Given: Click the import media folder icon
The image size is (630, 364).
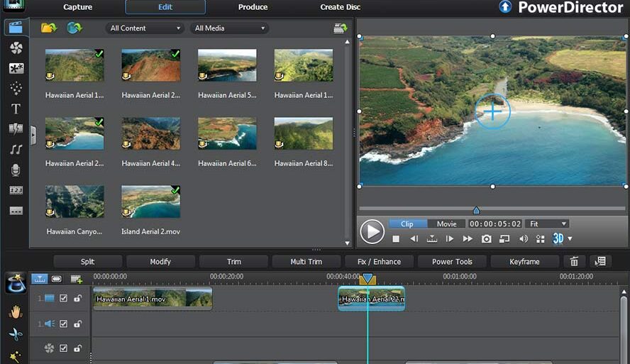Looking at the screenshot, I should [x=48, y=28].
